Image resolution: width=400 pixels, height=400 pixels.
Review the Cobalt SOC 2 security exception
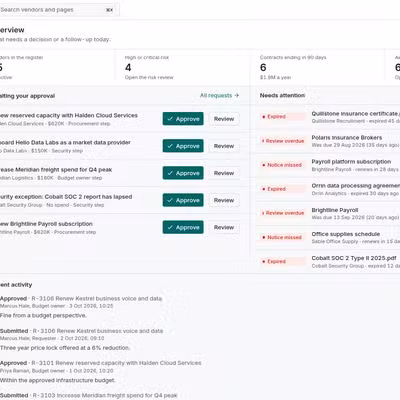click(x=224, y=200)
